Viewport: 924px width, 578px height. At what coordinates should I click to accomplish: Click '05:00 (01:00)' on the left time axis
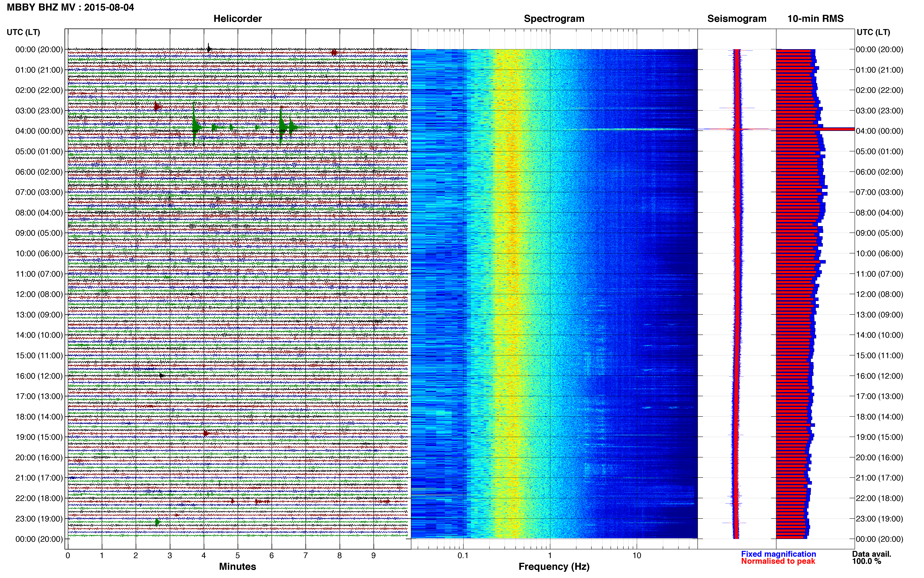(x=39, y=151)
